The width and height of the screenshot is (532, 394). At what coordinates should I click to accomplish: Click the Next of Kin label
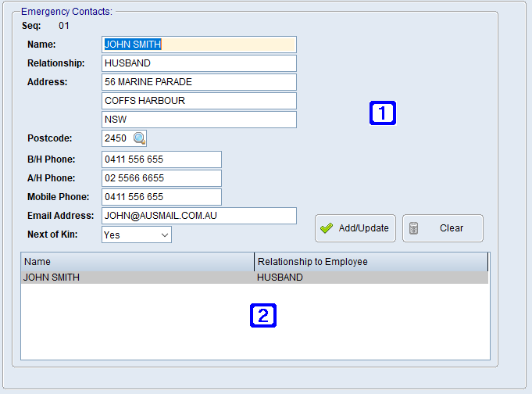(x=52, y=235)
